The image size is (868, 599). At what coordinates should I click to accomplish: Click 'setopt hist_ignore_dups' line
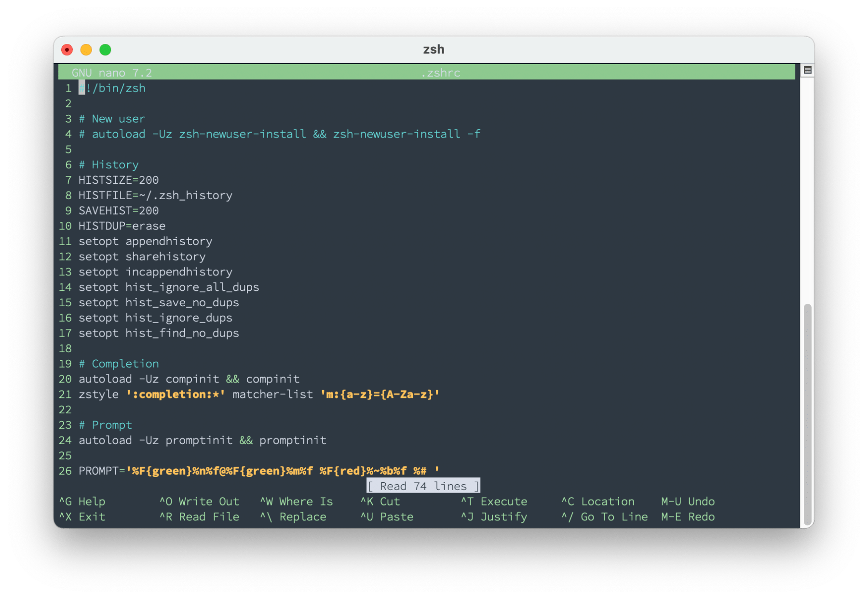click(155, 318)
